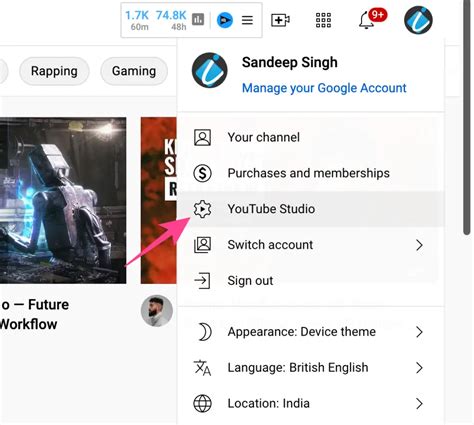
Task: Open the YouTube apps grid icon
Action: click(323, 20)
